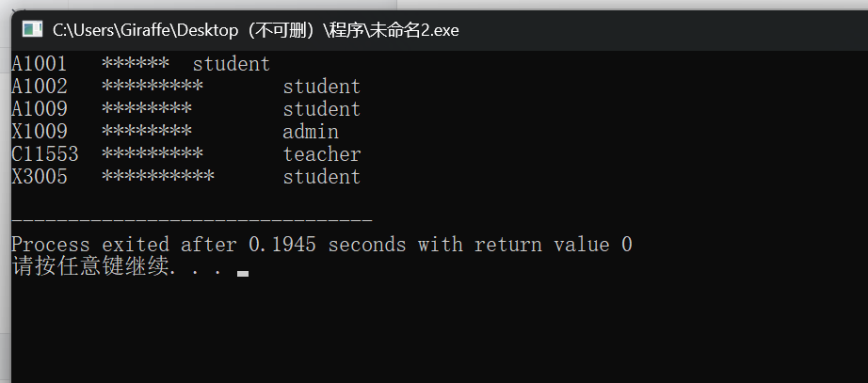This screenshot has width=868, height=383.
Task: Click the blinking console cursor
Action: pos(243,274)
